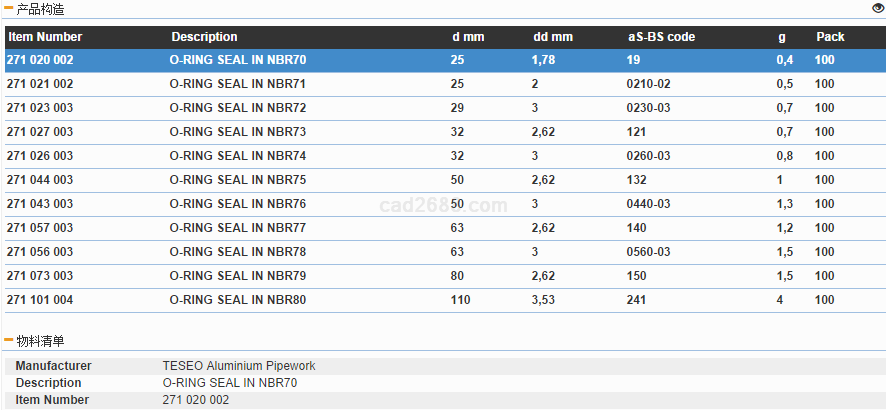Select item number 271 021 002
The height and width of the screenshot is (410, 886).
pos(40,84)
